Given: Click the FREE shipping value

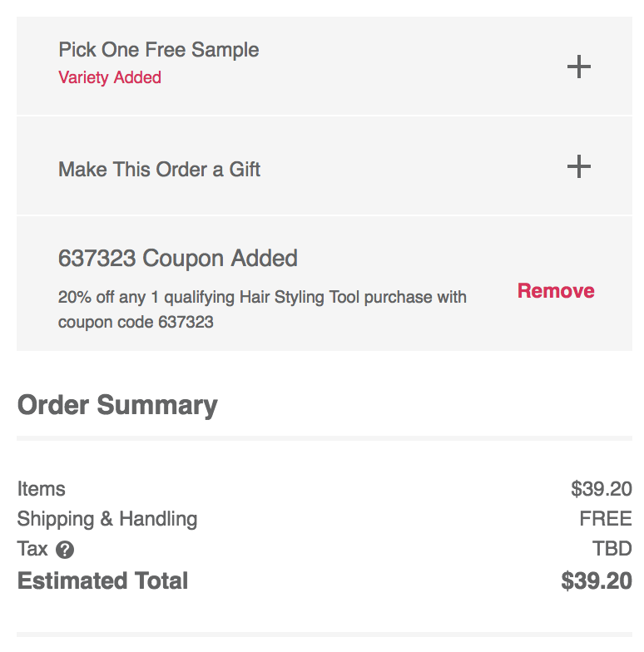Looking at the screenshot, I should tap(606, 519).
